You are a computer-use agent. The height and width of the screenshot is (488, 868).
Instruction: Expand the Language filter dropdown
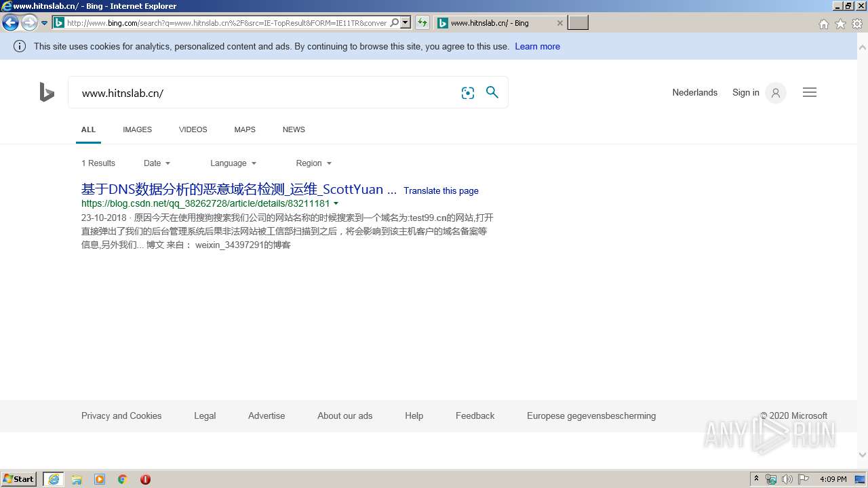233,163
